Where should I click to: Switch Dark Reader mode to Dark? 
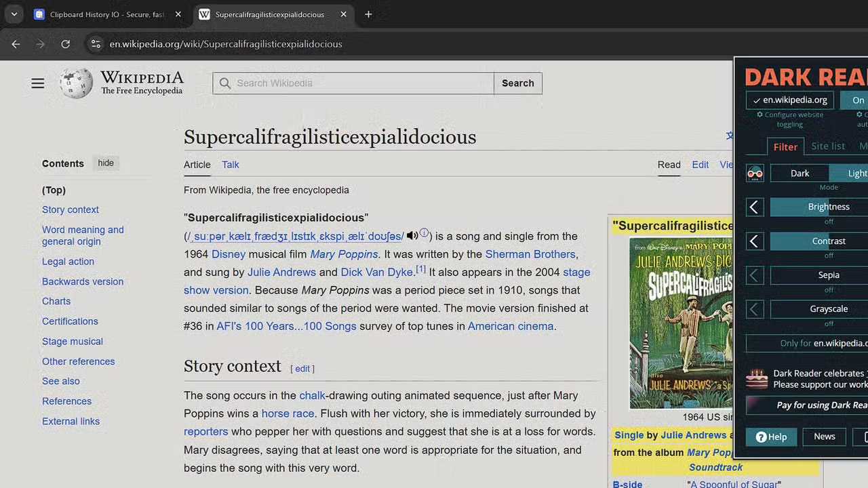click(800, 174)
